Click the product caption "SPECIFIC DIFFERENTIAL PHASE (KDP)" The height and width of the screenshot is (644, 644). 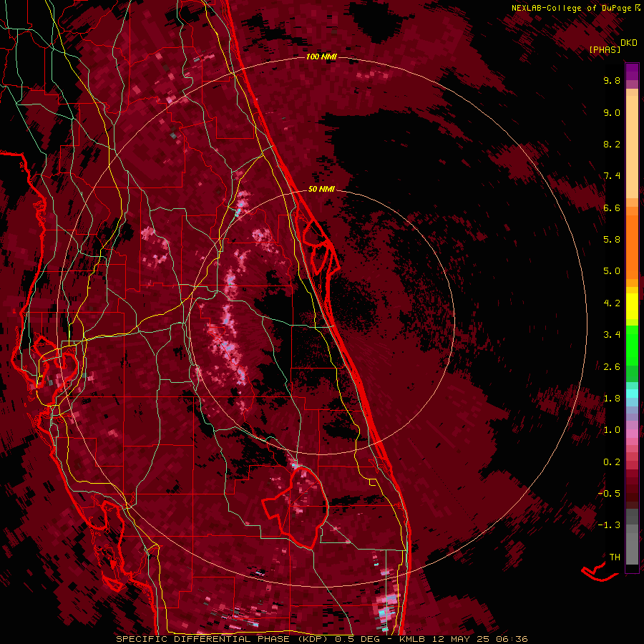coord(224,639)
